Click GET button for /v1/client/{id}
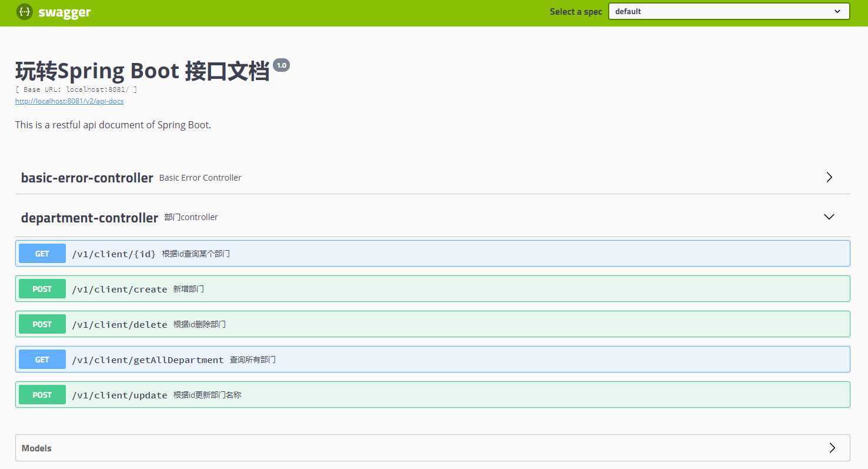This screenshot has height=469, width=868. tap(42, 254)
